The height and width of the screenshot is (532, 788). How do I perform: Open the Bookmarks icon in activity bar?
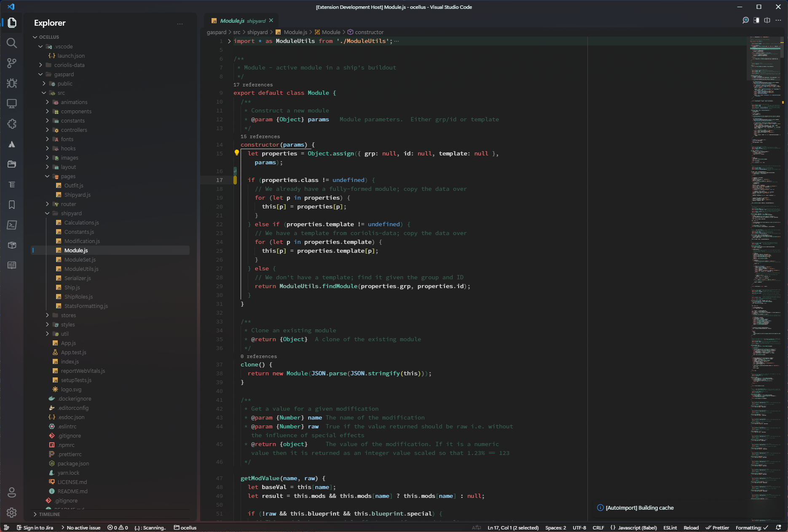tap(12, 205)
